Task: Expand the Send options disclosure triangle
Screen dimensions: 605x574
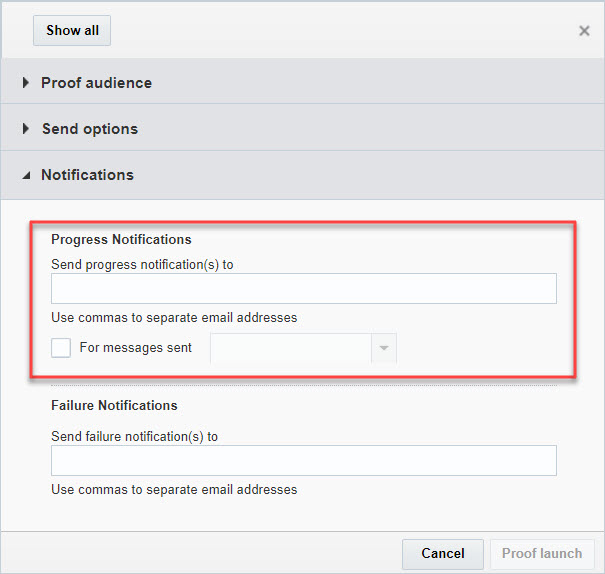Action: [x=26, y=129]
